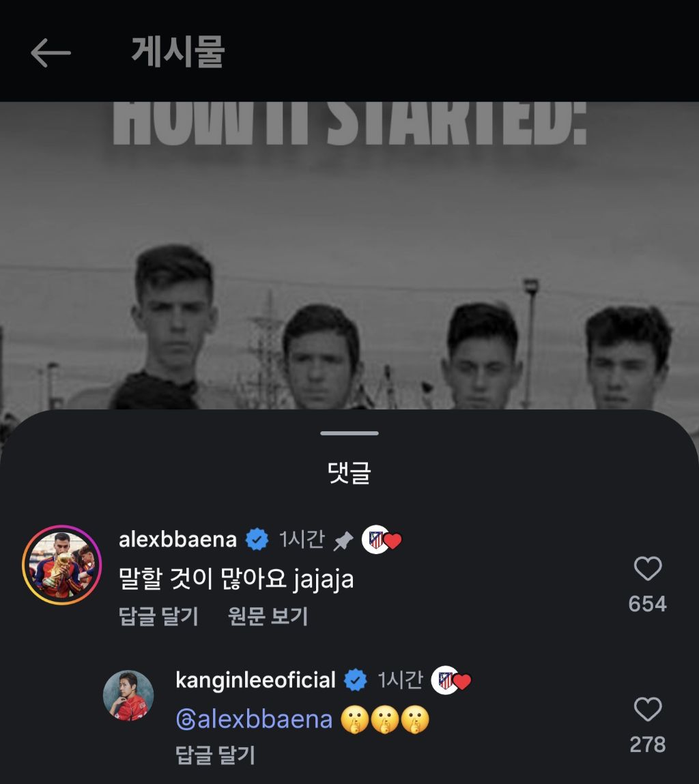
Task: Like alexbbaena's comment with heart icon
Action: point(648,568)
